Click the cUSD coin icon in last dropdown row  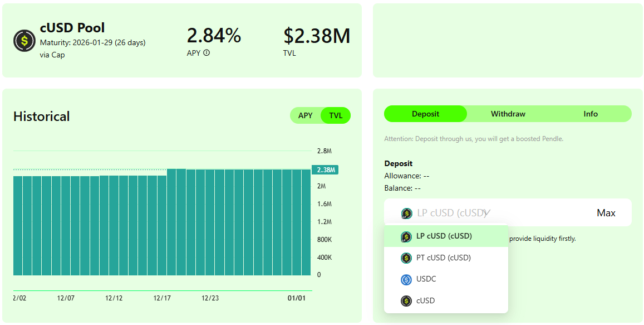[x=406, y=300]
